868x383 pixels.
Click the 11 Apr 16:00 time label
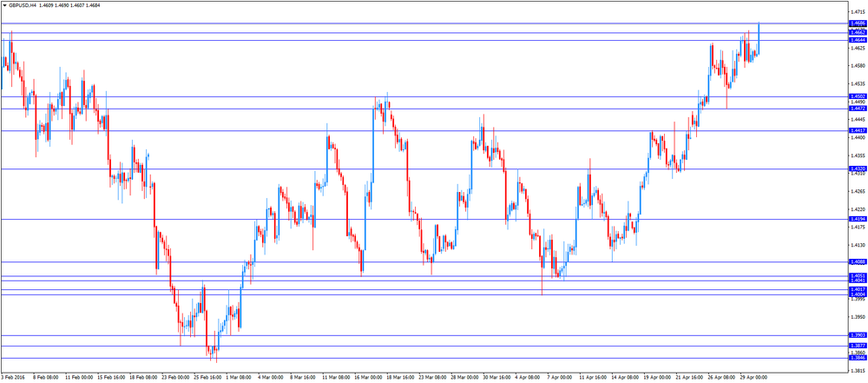coord(593,378)
